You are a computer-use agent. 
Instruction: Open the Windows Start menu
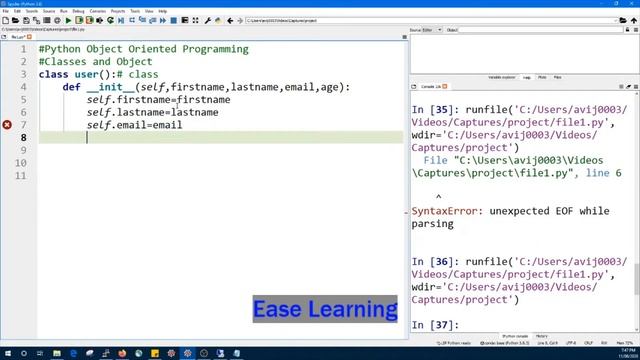[x=8, y=353]
